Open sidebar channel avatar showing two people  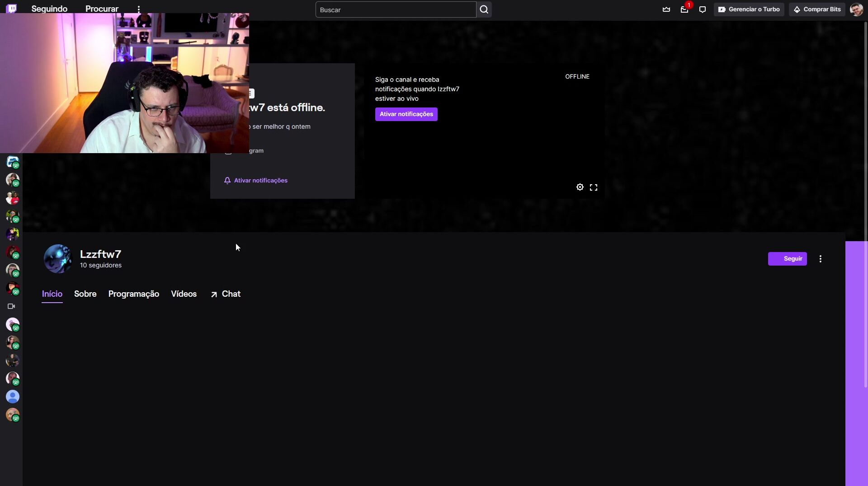[x=13, y=198]
